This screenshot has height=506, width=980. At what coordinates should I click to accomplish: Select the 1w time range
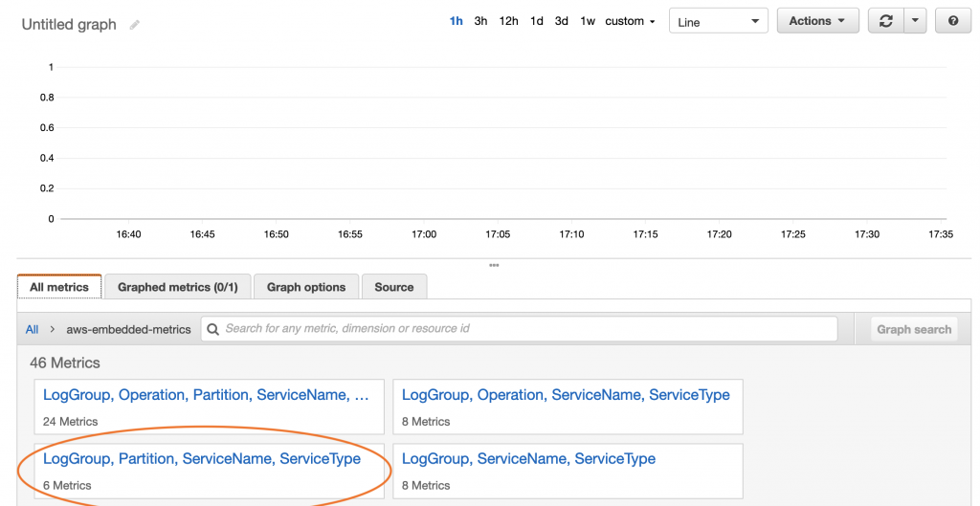click(x=588, y=21)
